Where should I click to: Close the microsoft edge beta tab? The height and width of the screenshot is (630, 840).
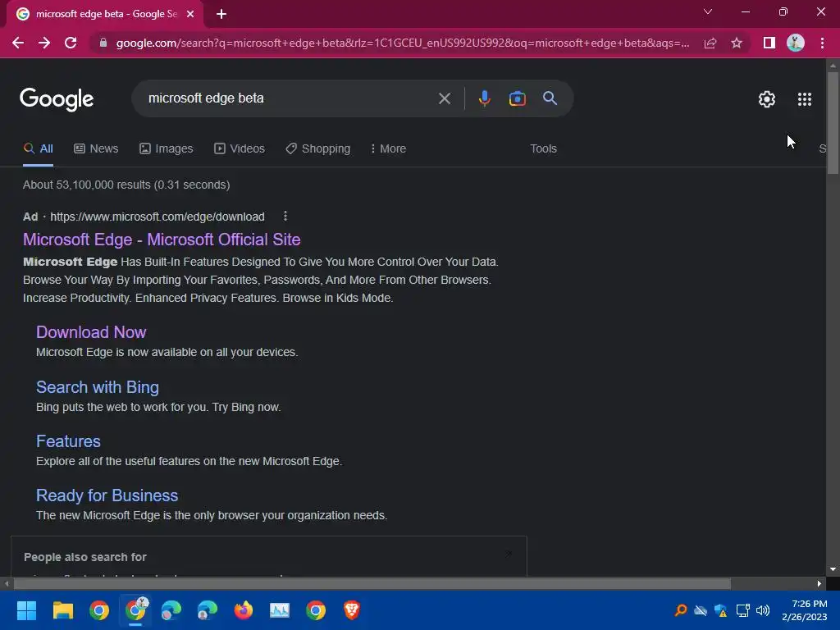click(x=190, y=15)
